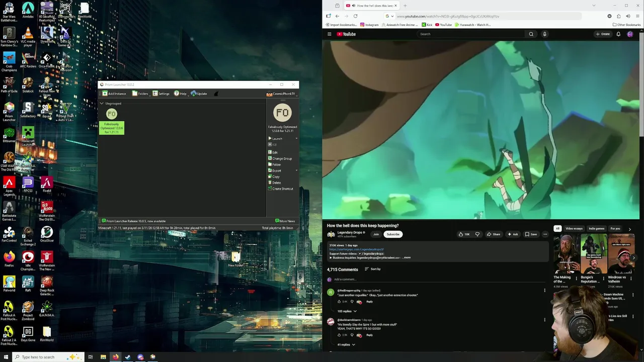This screenshot has width=644, height=362.
Task: Check for updates with the Update button
Action: pos(199,94)
